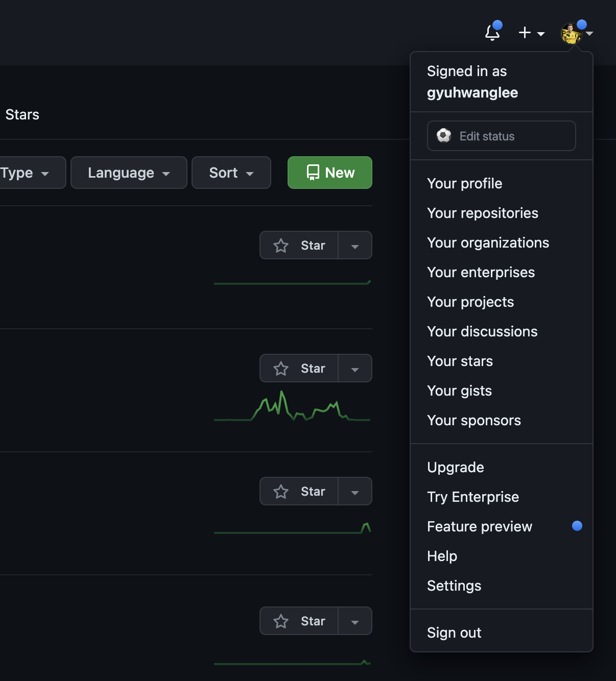
Task: Star the third repository in list
Action: [x=299, y=492]
